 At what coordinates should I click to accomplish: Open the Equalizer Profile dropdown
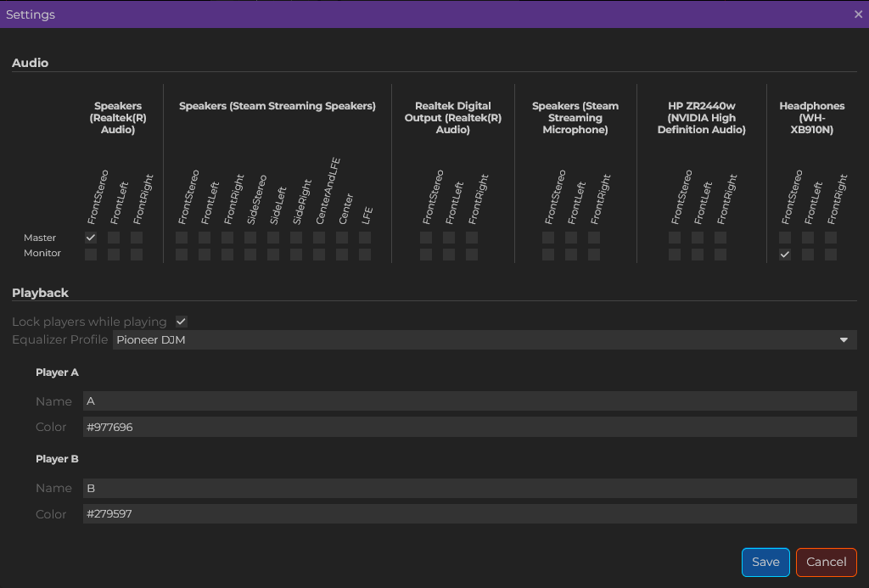(x=484, y=340)
